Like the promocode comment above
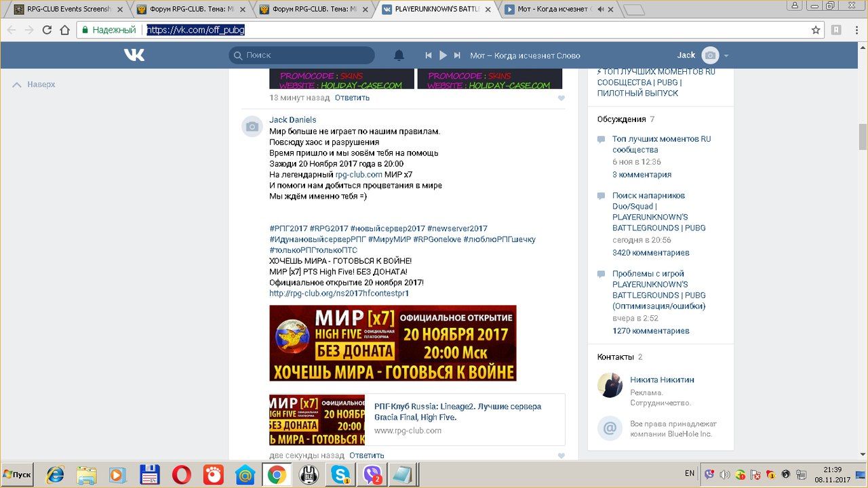The height and width of the screenshot is (488, 868). [561, 98]
